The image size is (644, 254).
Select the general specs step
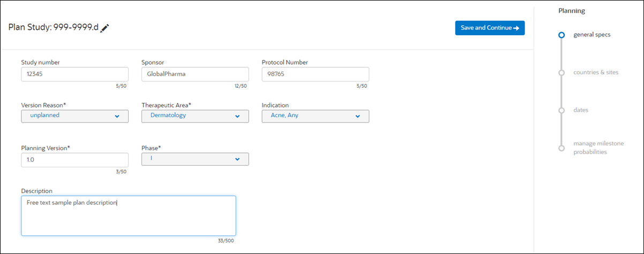click(x=591, y=35)
